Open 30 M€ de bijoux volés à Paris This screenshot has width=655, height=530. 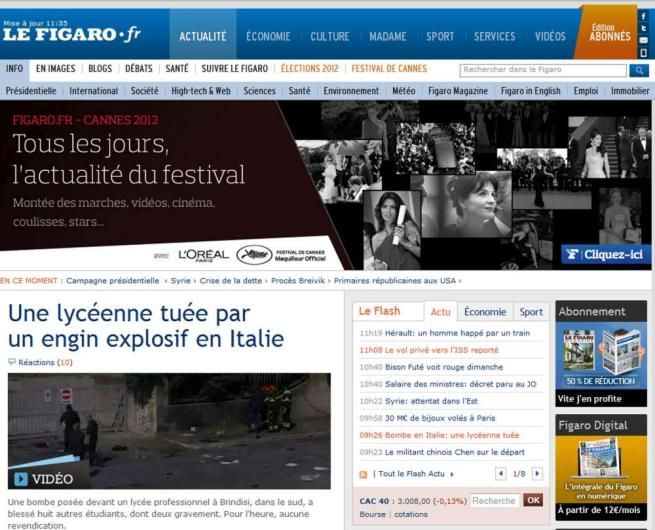tap(440, 418)
